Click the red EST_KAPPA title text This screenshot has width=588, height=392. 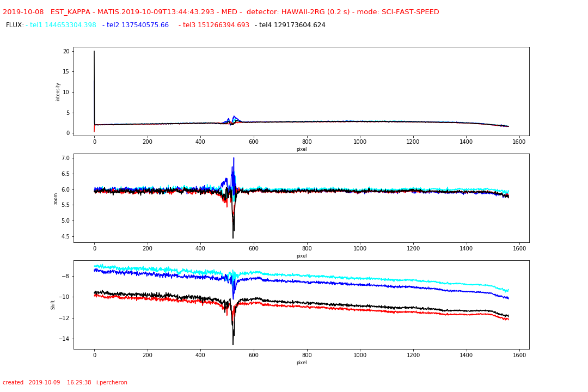220,12
